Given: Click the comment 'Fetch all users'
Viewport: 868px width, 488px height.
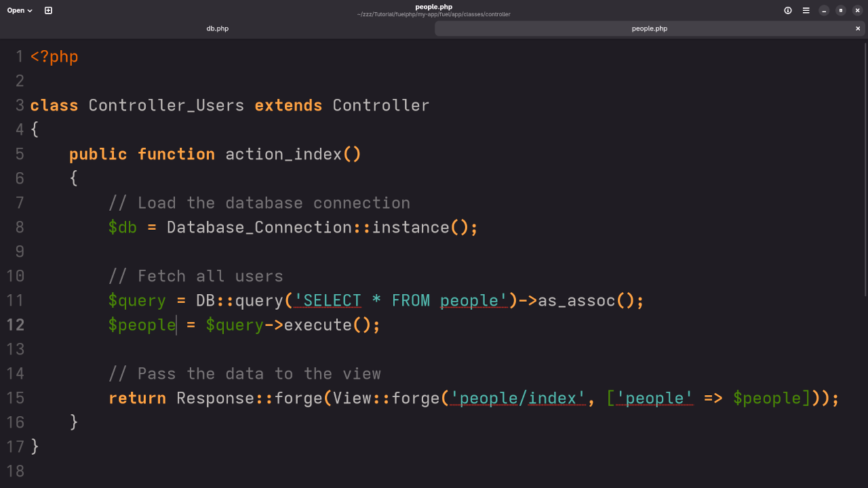Looking at the screenshot, I should tap(210, 276).
